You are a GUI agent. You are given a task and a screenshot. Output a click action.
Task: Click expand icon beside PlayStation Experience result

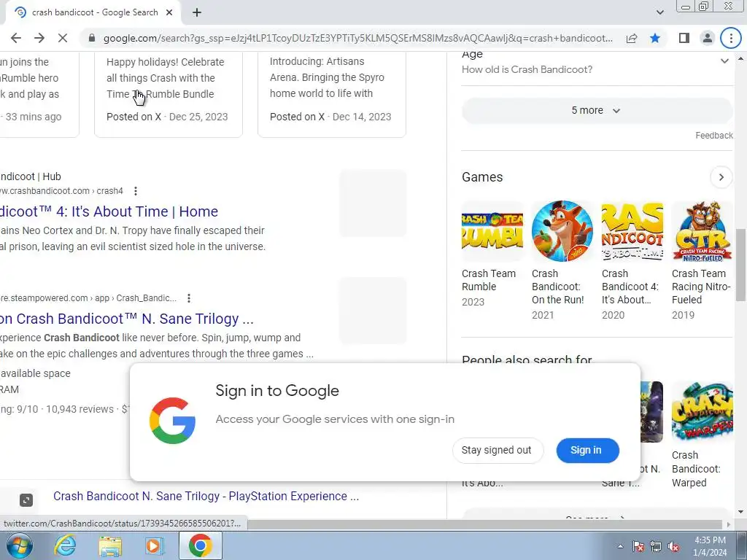pos(26,499)
